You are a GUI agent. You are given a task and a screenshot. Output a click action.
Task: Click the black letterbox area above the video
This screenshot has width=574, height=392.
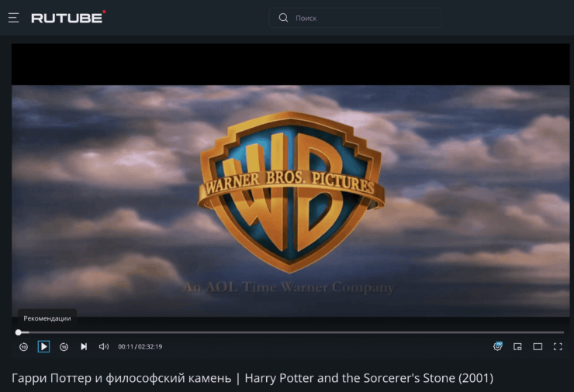click(x=290, y=64)
